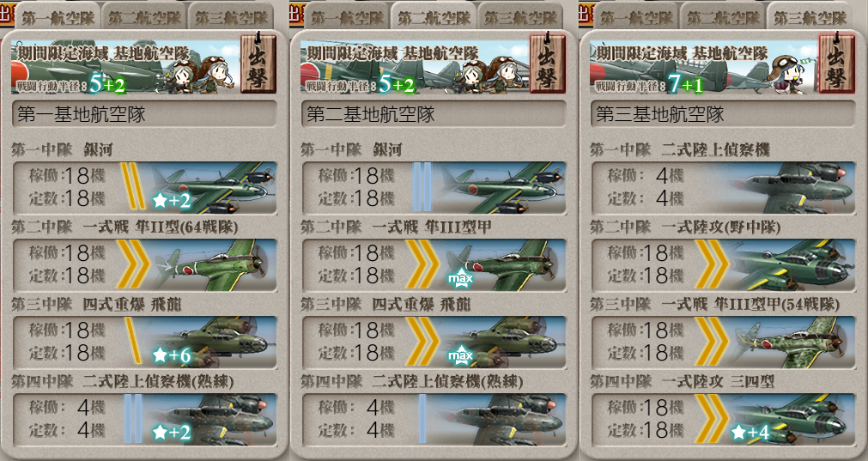This screenshot has width=868, height=461.
Task: Click the 隼III型甲 max plane in second squadron
Action: [502, 265]
